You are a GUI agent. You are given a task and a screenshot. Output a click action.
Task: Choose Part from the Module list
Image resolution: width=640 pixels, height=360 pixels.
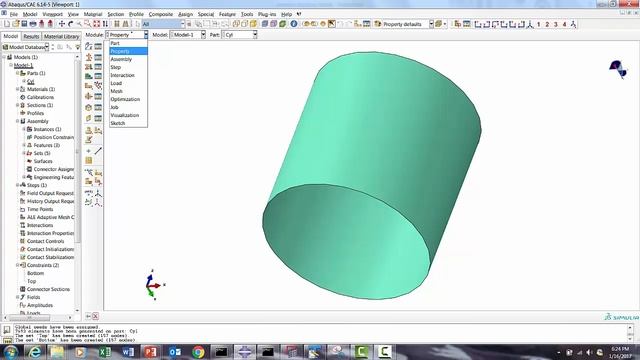click(128, 43)
